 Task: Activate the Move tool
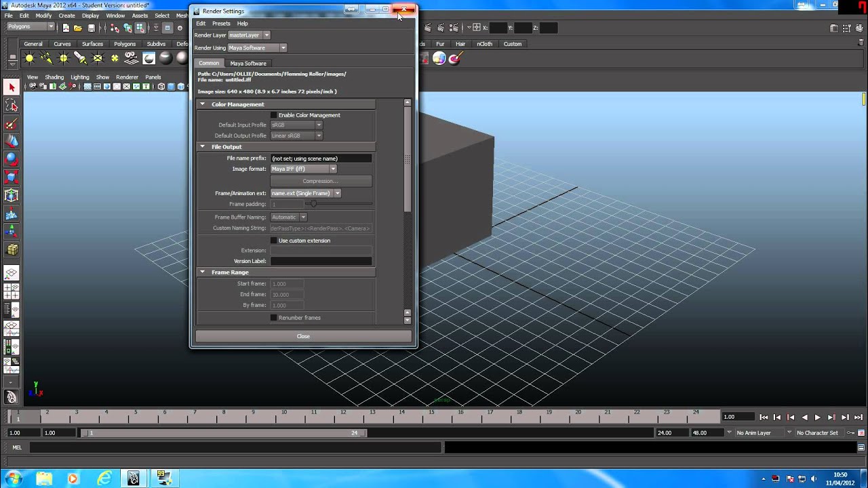point(12,141)
